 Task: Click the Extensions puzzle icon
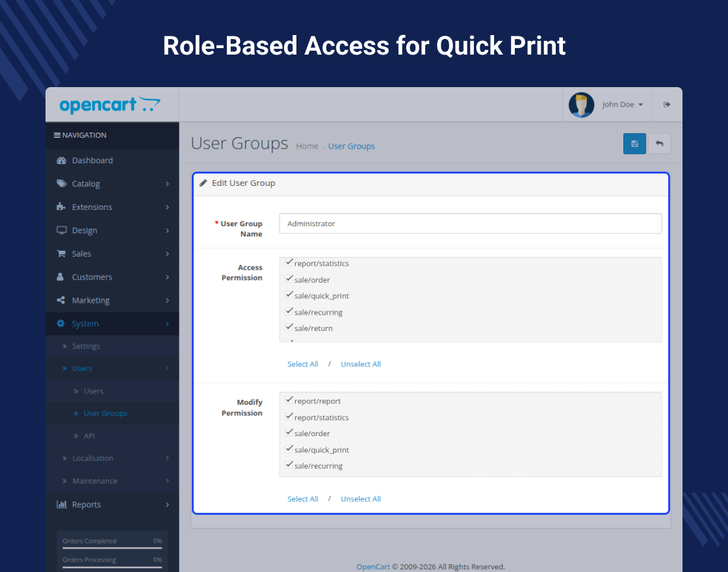click(61, 207)
